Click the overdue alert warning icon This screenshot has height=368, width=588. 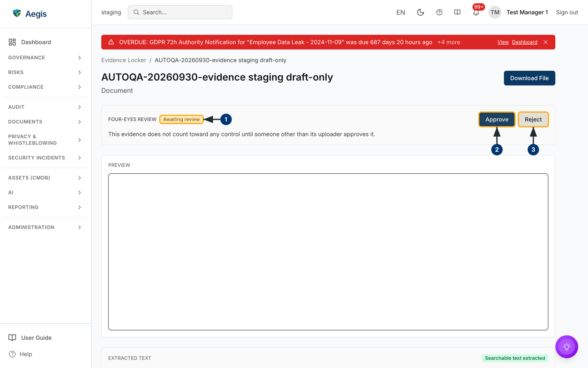[111, 42]
